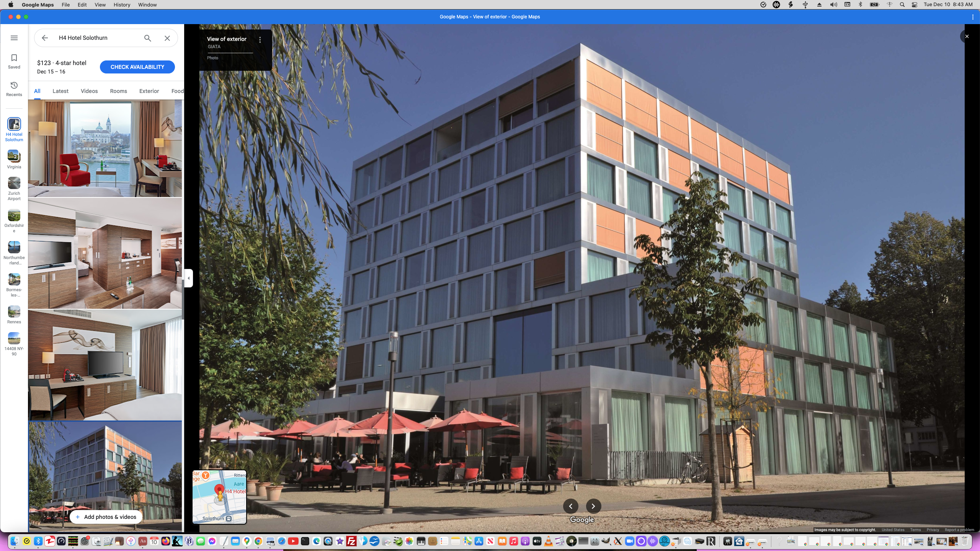Image resolution: width=980 pixels, height=551 pixels.
Task: Clear search with the X icon
Action: click(167, 38)
